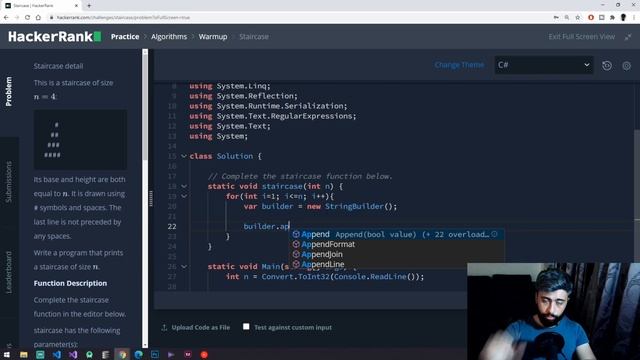Viewport: 640px width, 360px height.
Task: Open File Explorer from the taskbar
Action: pyautogui.click(x=24, y=355)
